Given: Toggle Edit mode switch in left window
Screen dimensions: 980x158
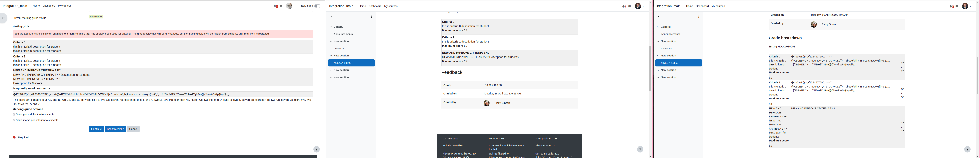Looking at the screenshot, I should point(317,6).
